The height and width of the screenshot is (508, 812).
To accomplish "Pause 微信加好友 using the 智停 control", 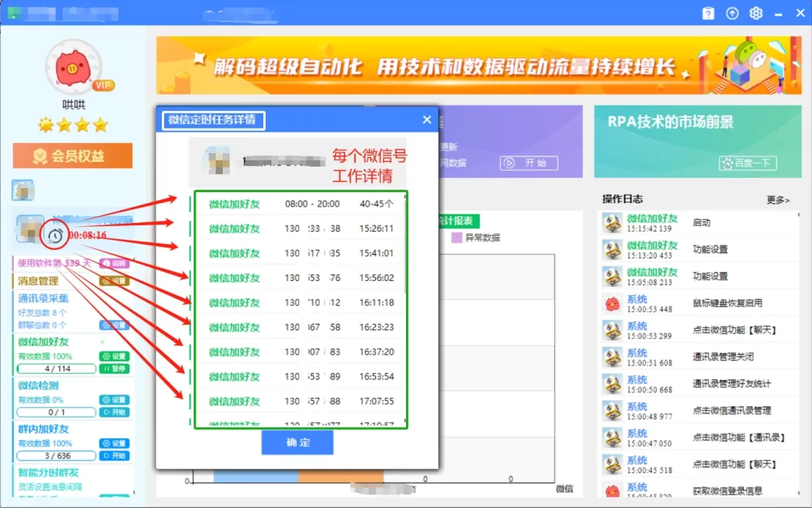I will pos(114,368).
